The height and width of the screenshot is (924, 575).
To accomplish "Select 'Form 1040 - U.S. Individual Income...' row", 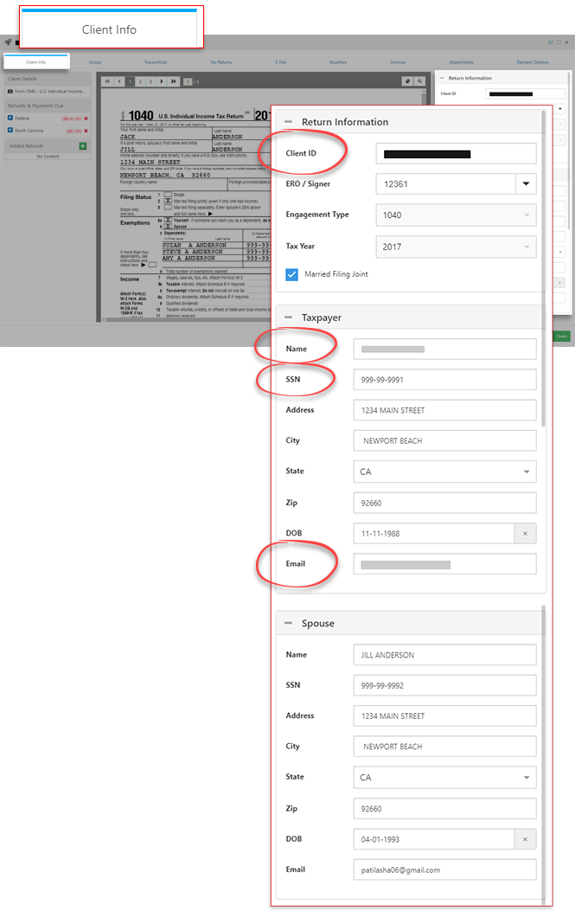I will click(48, 92).
